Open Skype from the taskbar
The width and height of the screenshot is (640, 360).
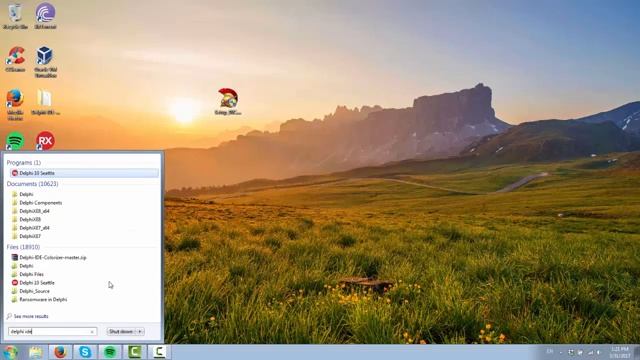point(85,352)
